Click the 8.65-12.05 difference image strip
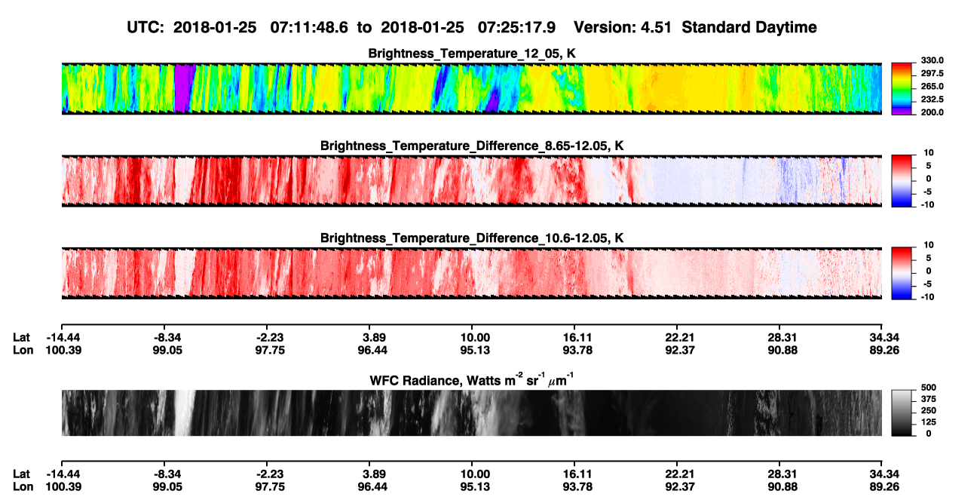The image size is (980, 503). [471, 181]
